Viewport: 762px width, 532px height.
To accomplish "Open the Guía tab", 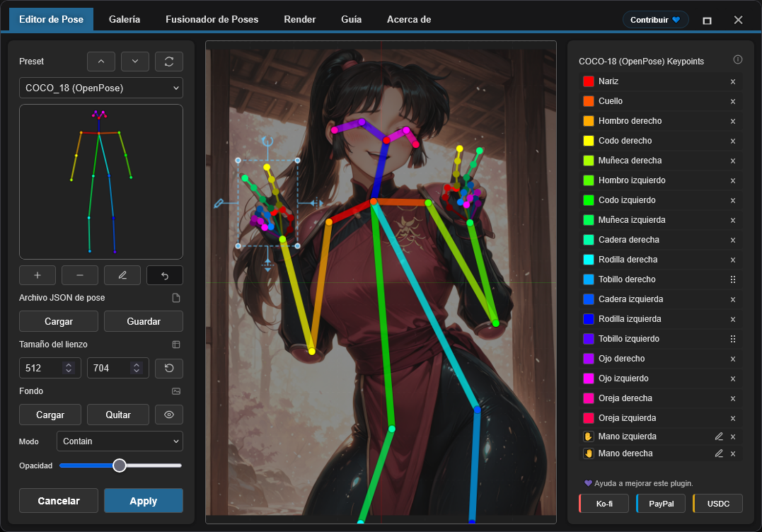I will point(352,19).
